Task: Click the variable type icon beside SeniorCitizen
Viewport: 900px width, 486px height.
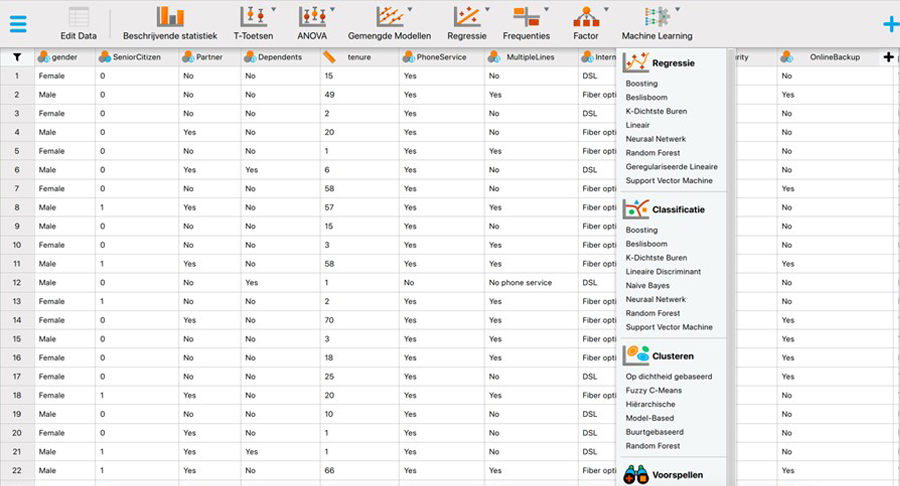Action: click(105, 57)
